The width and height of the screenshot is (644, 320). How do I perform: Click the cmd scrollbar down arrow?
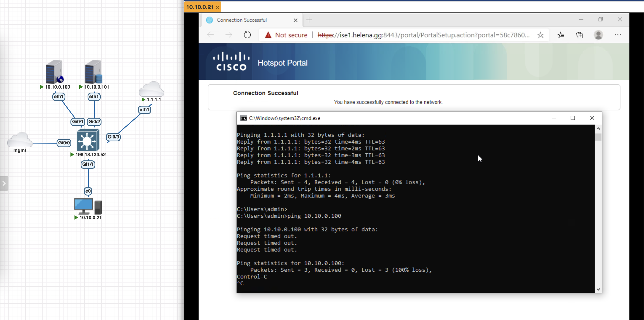tap(598, 289)
